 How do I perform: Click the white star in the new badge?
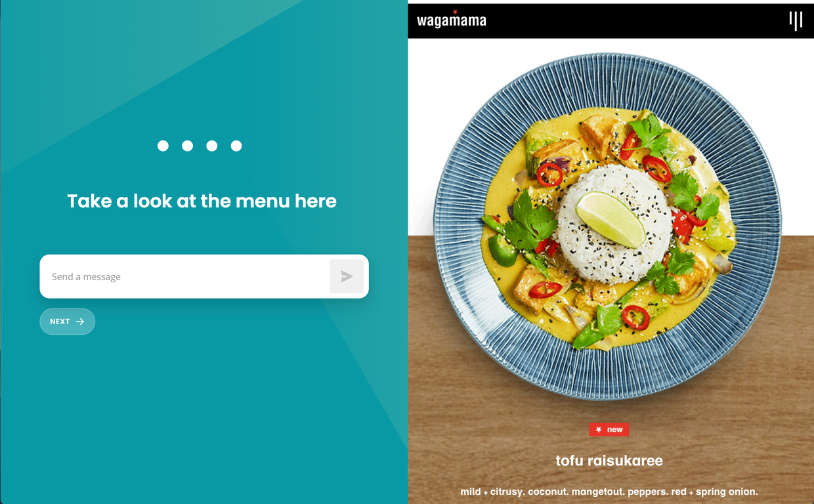pyautogui.click(x=598, y=430)
